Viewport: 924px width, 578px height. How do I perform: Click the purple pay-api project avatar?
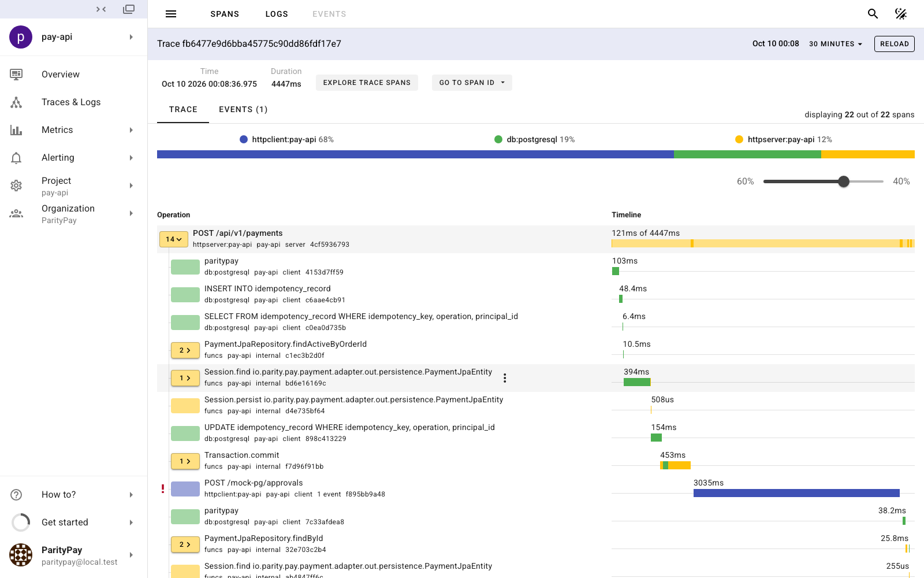(21, 37)
